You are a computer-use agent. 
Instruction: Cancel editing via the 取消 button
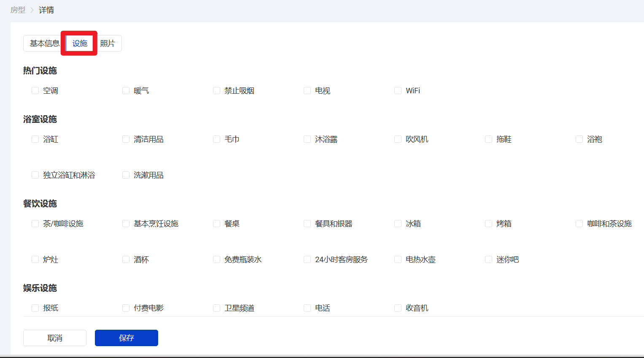click(54, 338)
